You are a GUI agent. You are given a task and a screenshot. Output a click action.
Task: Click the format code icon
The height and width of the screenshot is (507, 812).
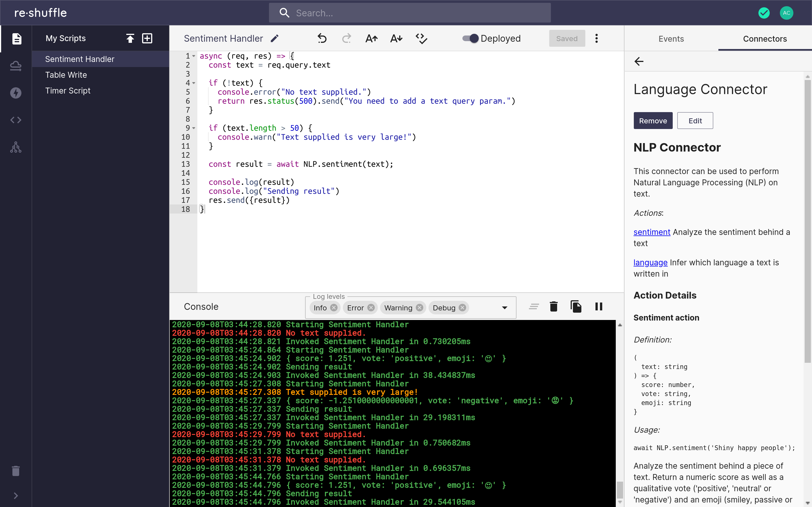(x=422, y=39)
